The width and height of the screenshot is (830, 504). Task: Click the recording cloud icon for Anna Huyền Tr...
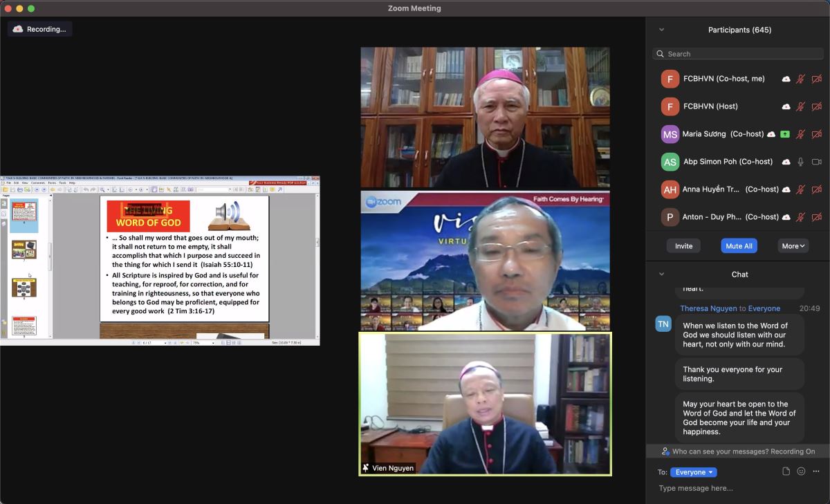click(786, 189)
